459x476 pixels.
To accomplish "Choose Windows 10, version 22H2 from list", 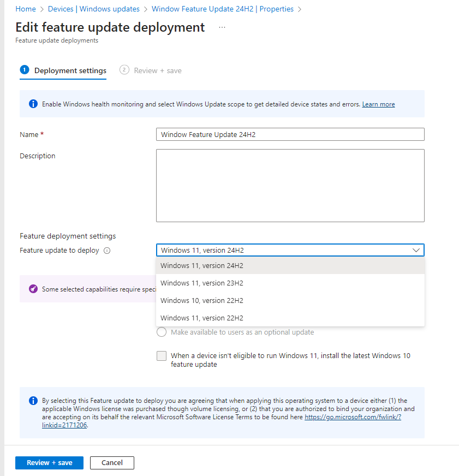I will pos(290,301).
